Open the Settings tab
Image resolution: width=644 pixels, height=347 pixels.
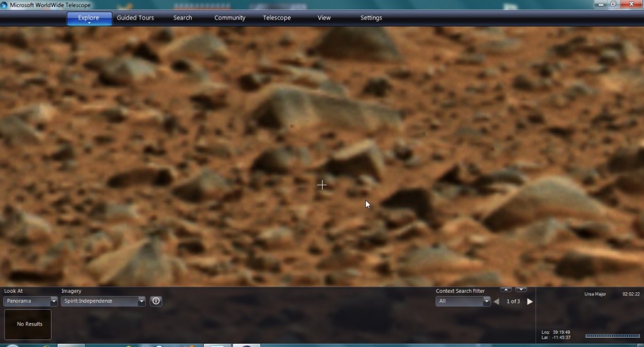pyautogui.click(x=371, y=18)
